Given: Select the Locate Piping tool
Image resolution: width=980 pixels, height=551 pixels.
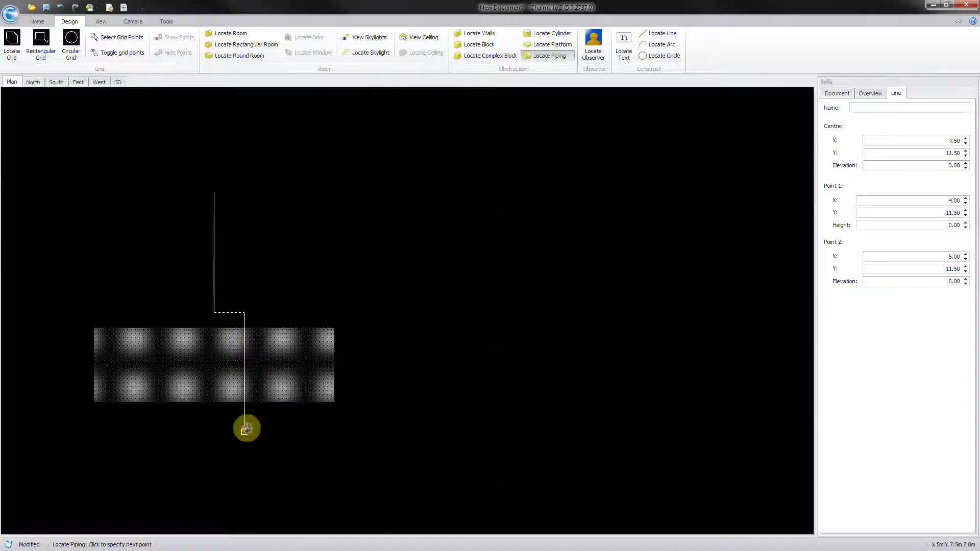Looking at the screenshot, I should point(547,55).
